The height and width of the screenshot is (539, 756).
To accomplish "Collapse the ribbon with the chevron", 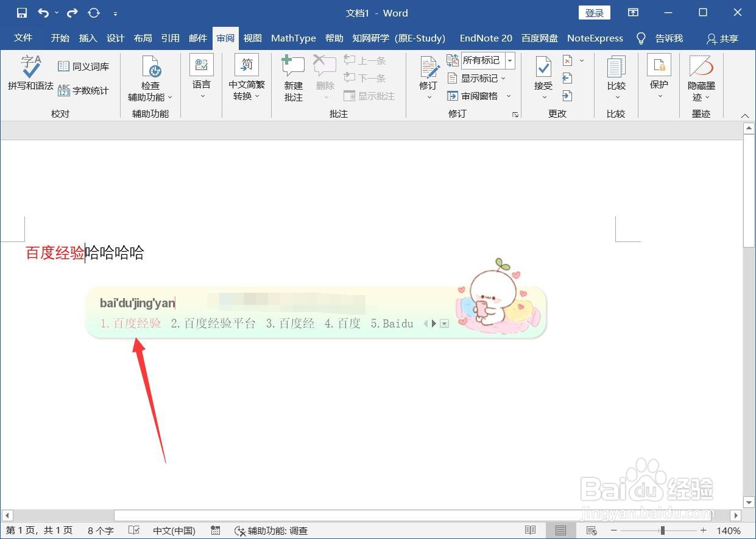I will pyautogui.click(x=744, y=116).
